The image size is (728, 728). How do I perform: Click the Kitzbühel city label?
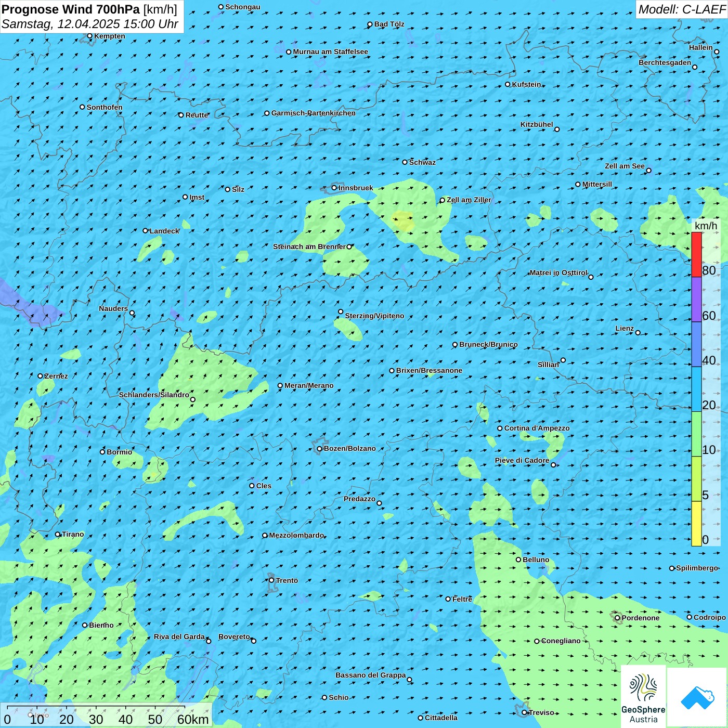[537, 124]
